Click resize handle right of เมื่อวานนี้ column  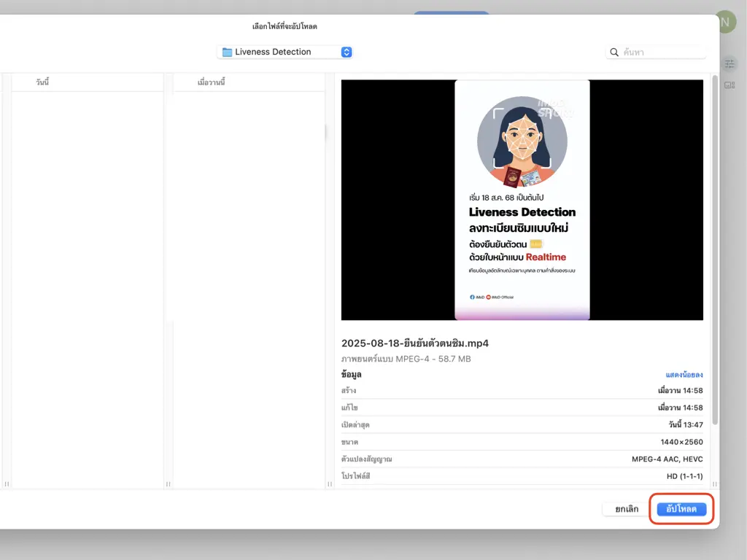pos(329,484)
